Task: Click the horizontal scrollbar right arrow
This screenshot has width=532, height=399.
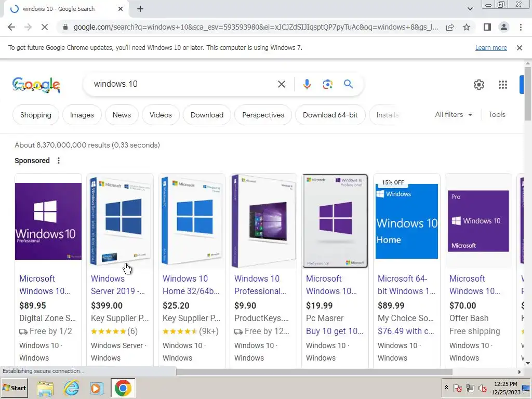Action: (519, 372)
